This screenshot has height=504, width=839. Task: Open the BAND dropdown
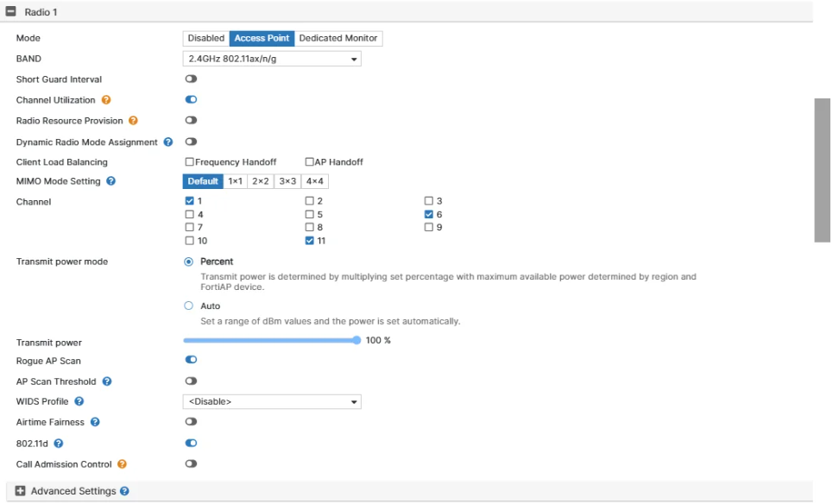coord(272,59)
